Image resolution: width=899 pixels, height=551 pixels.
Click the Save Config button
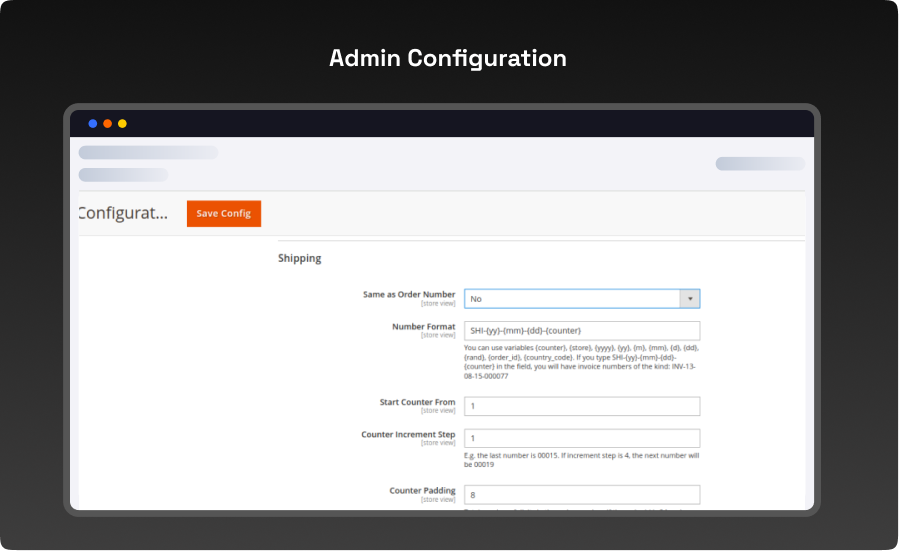click(223, 213)
